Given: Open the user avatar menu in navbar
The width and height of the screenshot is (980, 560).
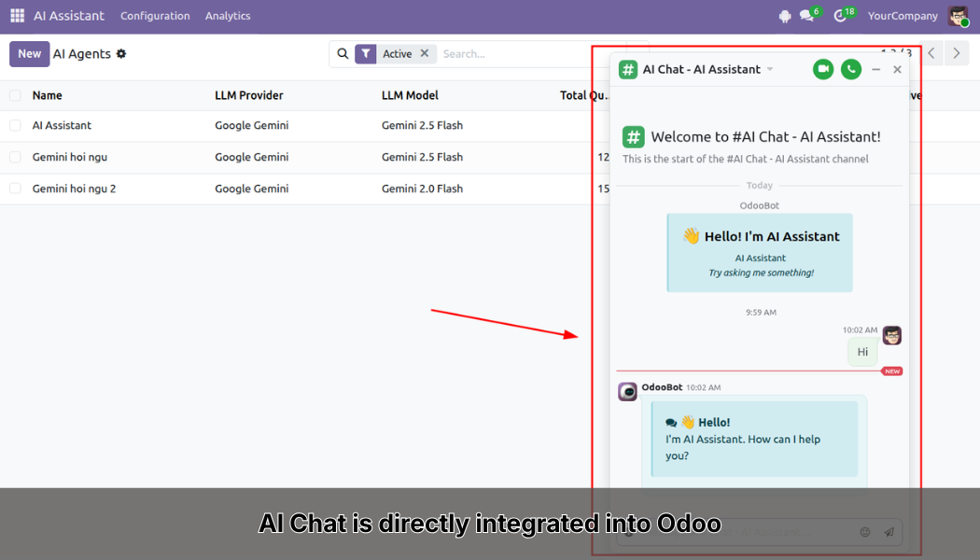Looking at the screenshot, I should tap(958, 16).
